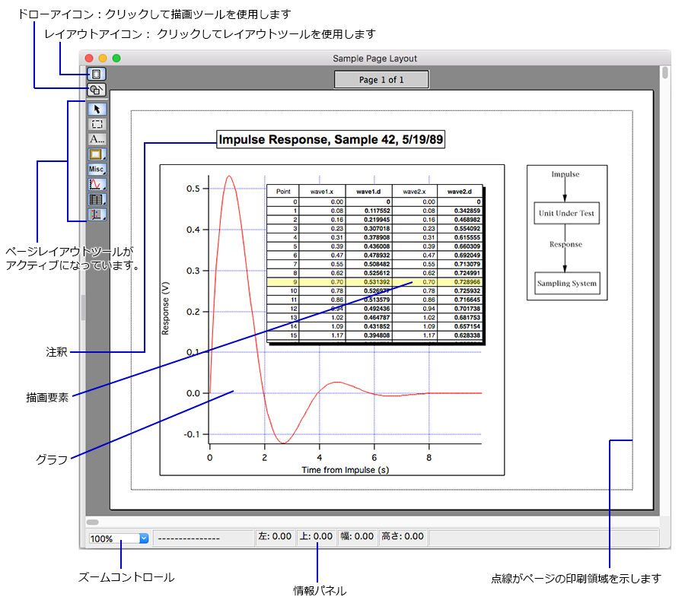Image resolution: width=685 pixels, height=616 pixels.
Task: Select the 3D plot tool icon
Action: 97,214
